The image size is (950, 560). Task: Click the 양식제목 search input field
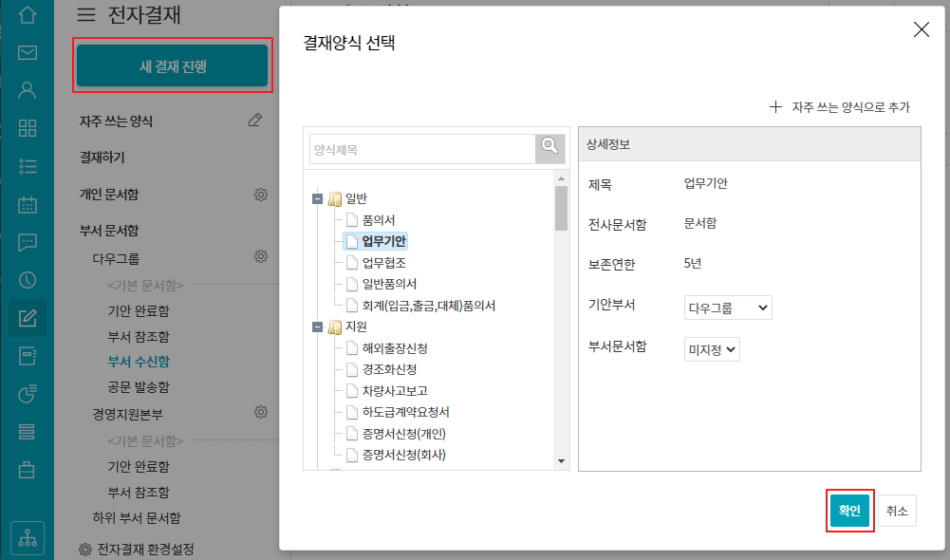click(x=422, y=149)
